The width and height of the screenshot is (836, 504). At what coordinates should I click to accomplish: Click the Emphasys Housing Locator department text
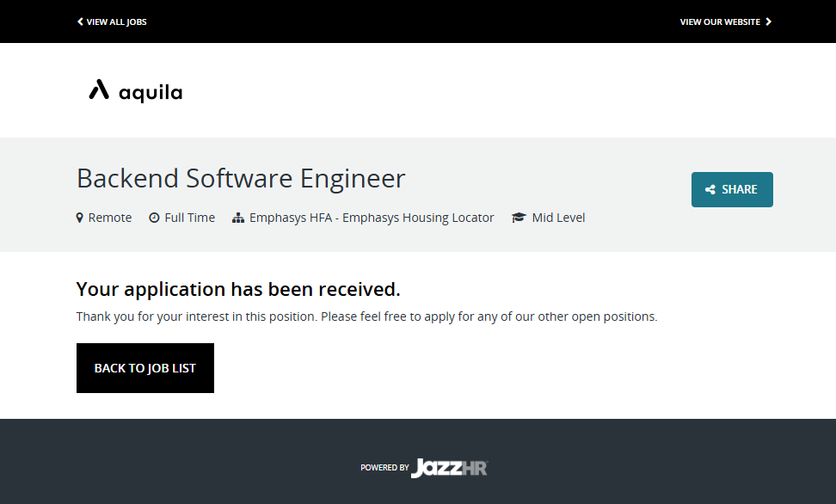click(x=372, y=218)
